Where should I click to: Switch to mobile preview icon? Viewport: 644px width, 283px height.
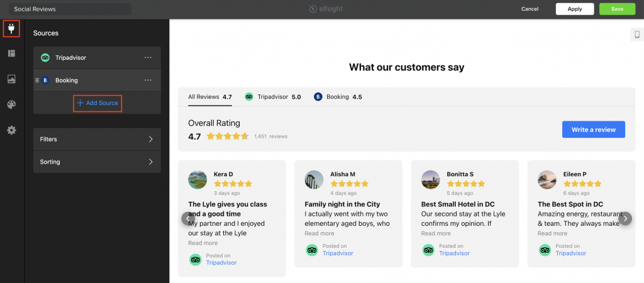[637, 35]
